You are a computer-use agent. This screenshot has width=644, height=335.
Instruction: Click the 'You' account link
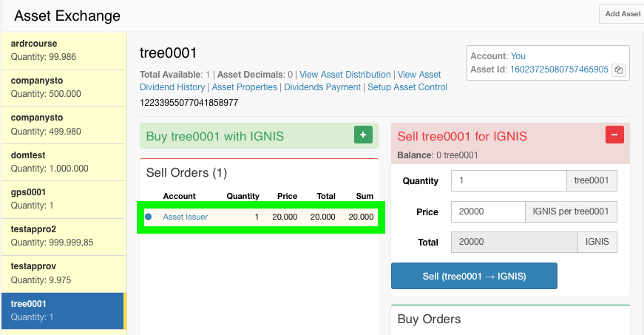point(518,56)
